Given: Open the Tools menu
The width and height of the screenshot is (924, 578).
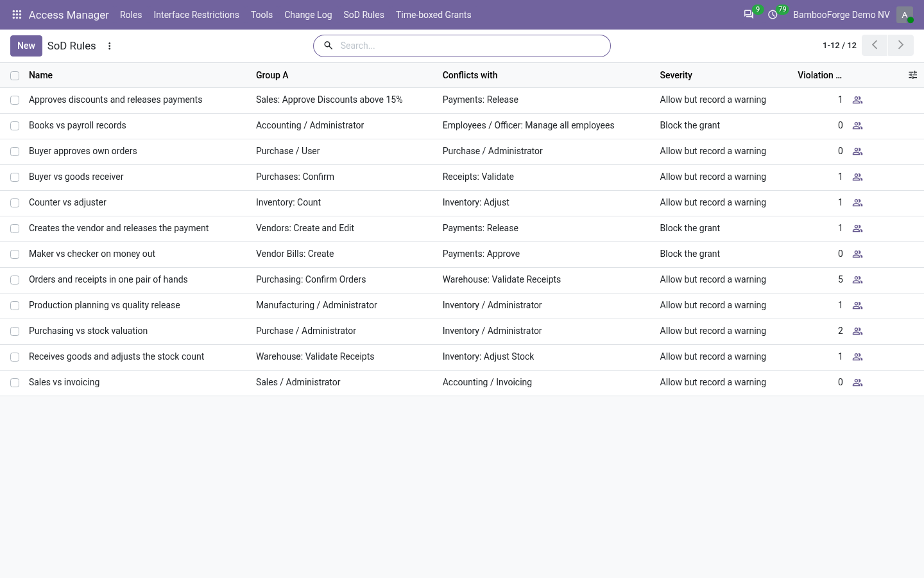Looking at the screenshot, I should [x=262, y=14].
